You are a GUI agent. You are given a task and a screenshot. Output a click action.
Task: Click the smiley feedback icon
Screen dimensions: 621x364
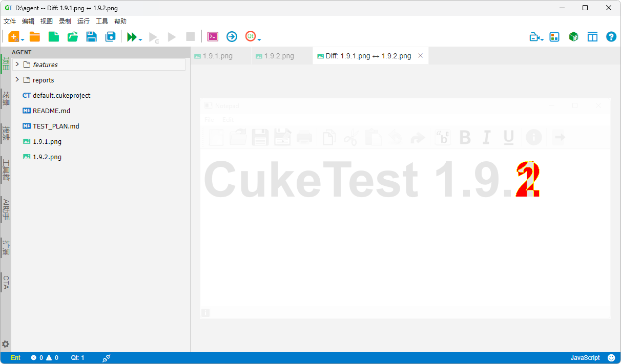tap(611, 358)
